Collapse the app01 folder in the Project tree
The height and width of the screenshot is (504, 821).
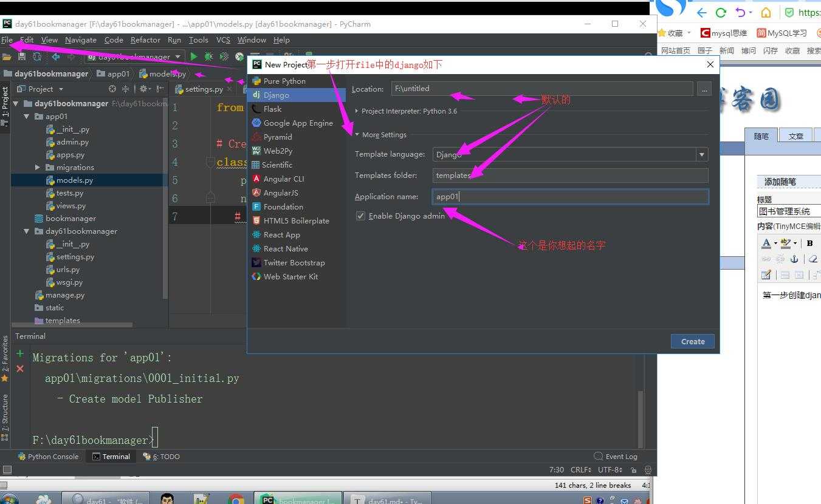point(27,116)
